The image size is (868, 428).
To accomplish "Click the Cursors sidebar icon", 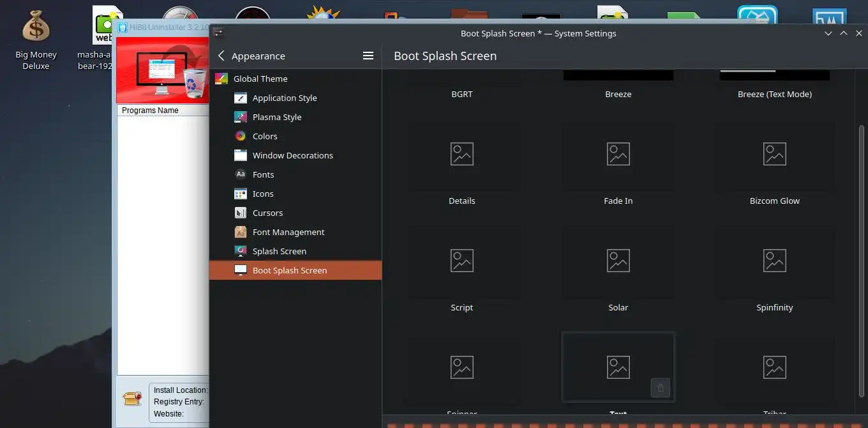I will click(x=241, y=213).
